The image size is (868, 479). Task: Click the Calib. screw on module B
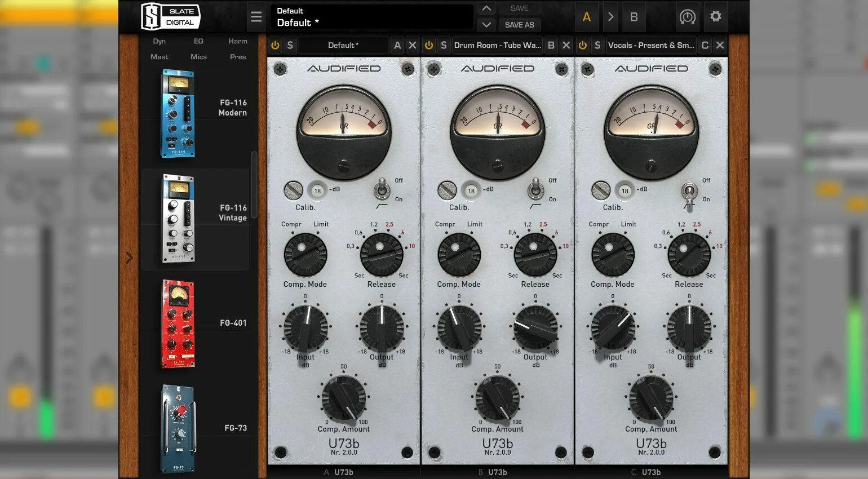coord(447,190)
